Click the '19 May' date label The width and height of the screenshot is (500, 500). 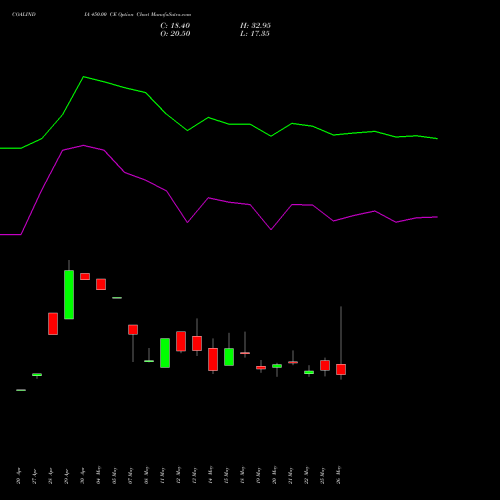tap(258, 476)
